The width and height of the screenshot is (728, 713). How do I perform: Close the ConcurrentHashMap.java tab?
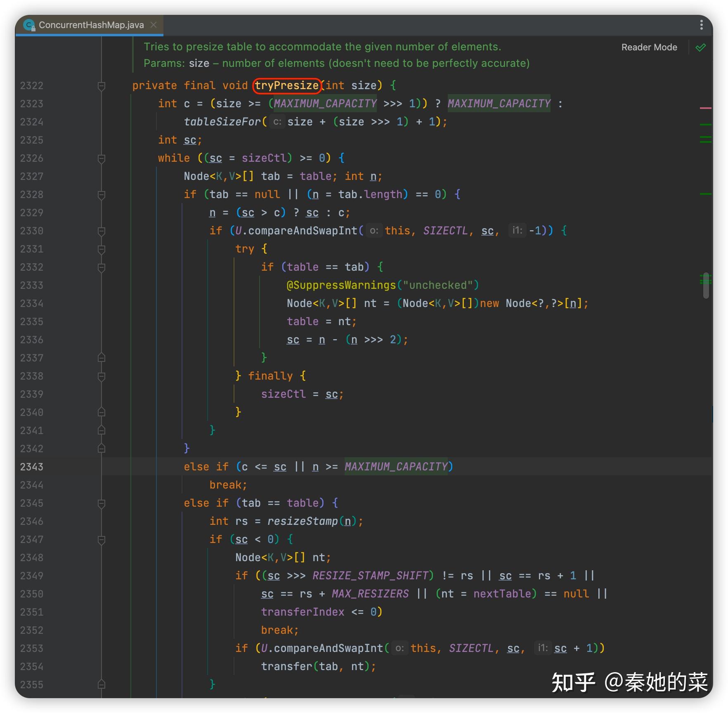pyautogui.click(x=153, y=25)
